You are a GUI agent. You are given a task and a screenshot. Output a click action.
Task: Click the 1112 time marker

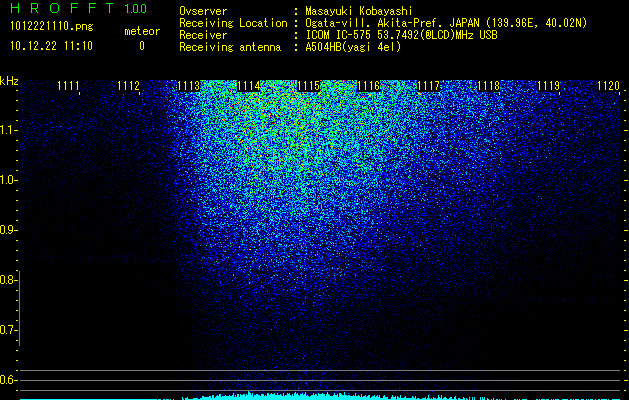click(128, 86)
